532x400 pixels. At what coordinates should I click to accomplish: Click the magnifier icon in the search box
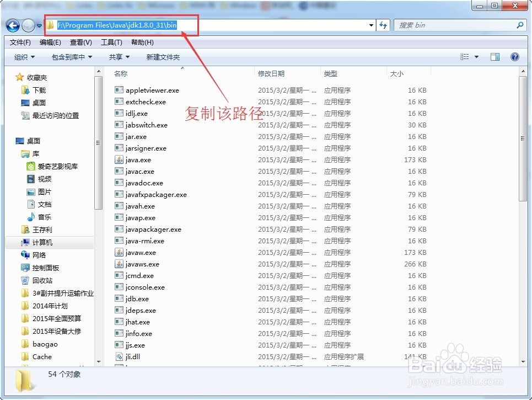521,25
